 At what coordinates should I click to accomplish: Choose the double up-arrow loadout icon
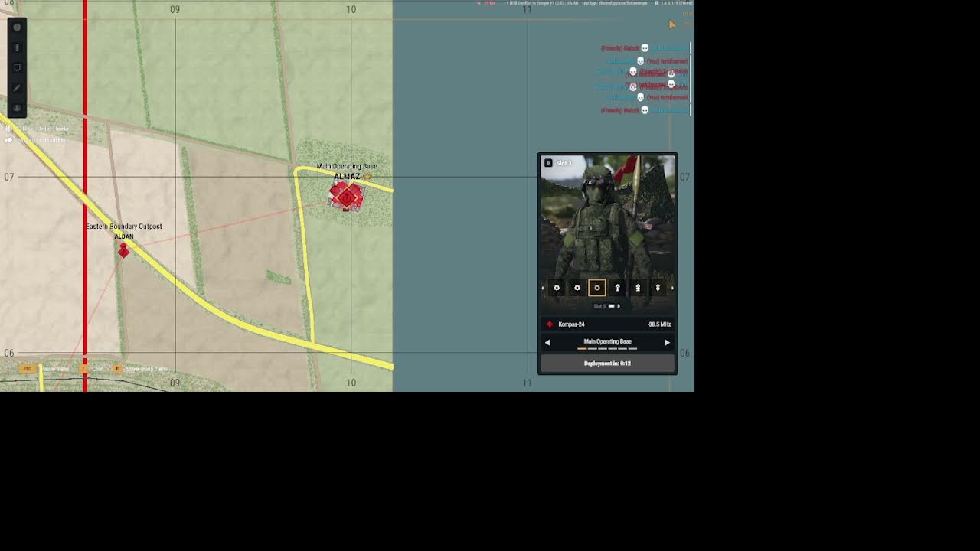(638, 288)
